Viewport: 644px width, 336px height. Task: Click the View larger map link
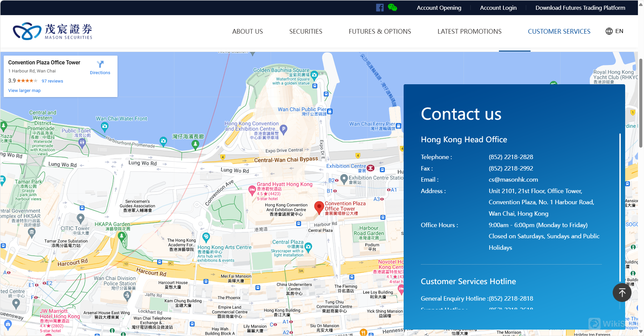click(24, 90)
